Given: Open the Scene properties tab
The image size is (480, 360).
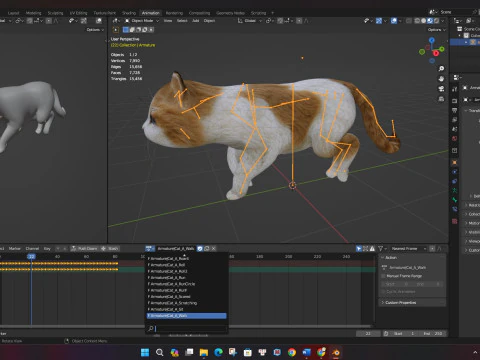Looking at the screenshot, I should (x=455, y=129).
